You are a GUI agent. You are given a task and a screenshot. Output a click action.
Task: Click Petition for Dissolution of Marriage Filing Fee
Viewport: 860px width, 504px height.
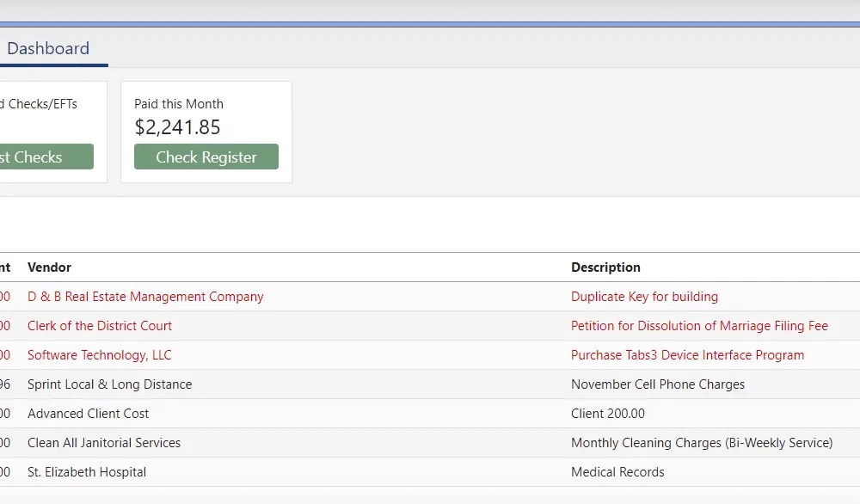pos(699,326)
